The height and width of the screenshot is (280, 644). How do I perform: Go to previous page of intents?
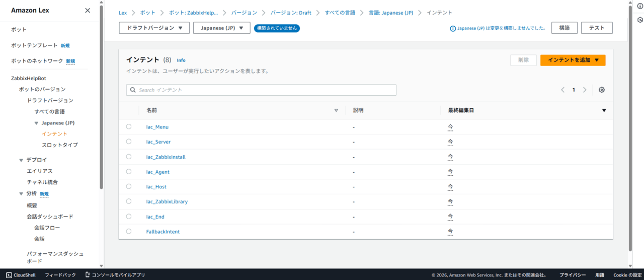tap(563, 90)
